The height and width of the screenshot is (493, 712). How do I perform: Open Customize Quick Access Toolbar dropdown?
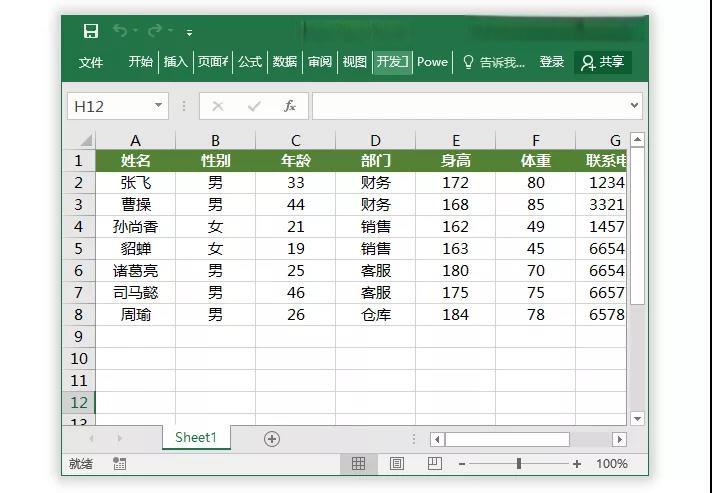coord(190,32)
